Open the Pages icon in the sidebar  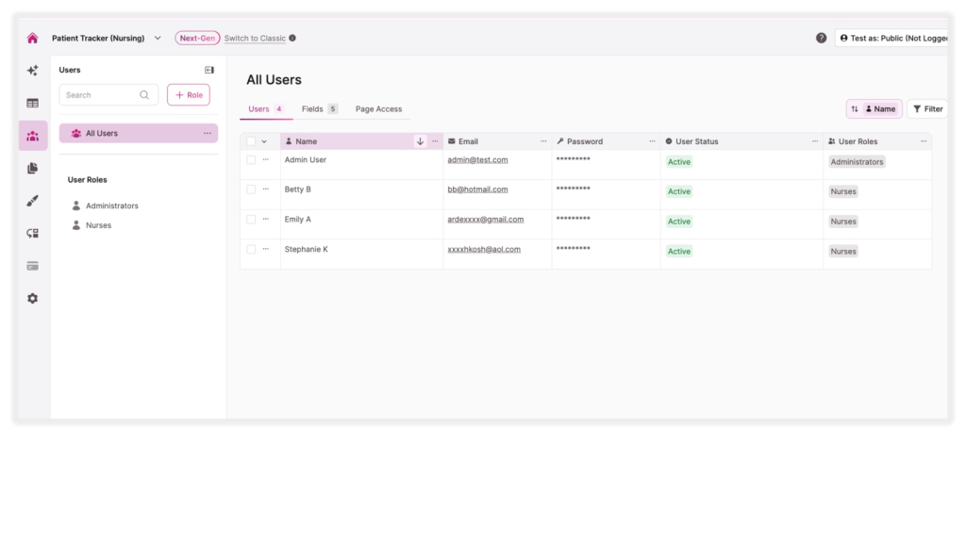pyautogui.click(x=32, y=165)
